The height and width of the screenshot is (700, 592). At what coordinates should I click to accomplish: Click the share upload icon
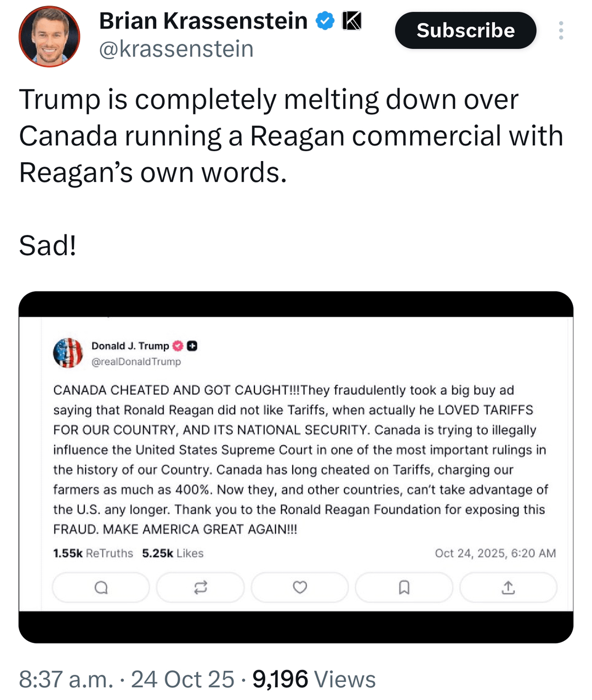click(508, 588)
